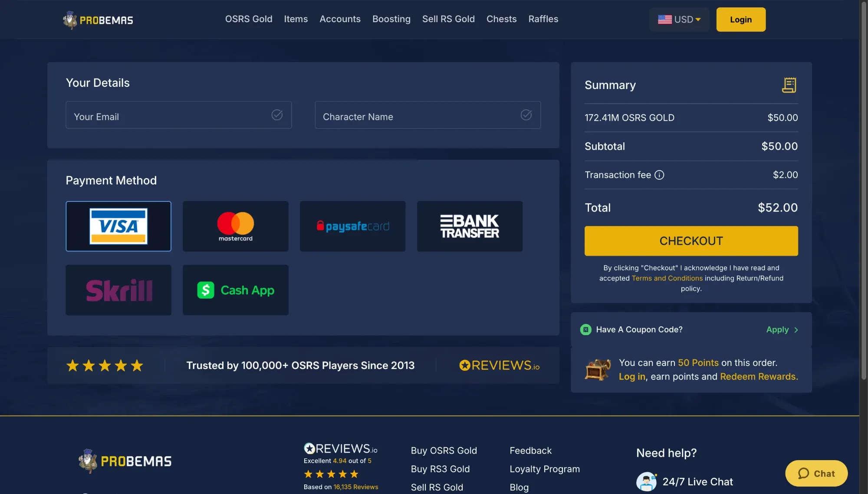Select paysafecard payment method
This screenshot has height=494, width=868.
(353, 226)
